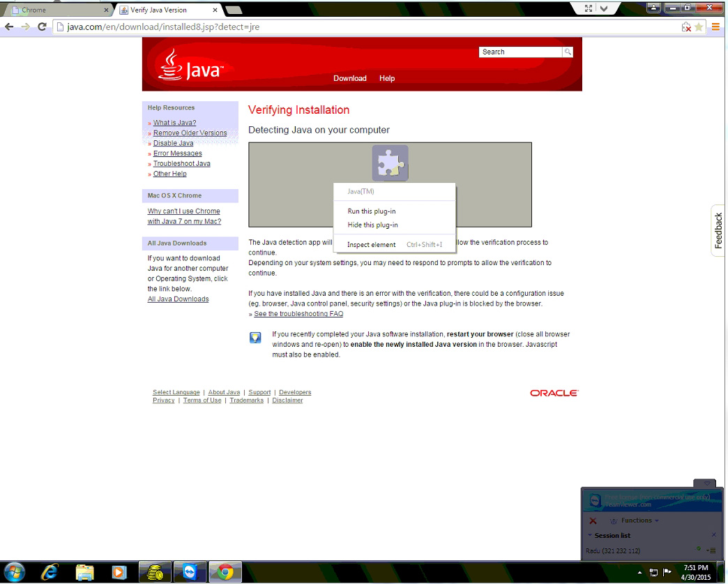
Task: Open the Error Messages link
Action: coord(177,154)
